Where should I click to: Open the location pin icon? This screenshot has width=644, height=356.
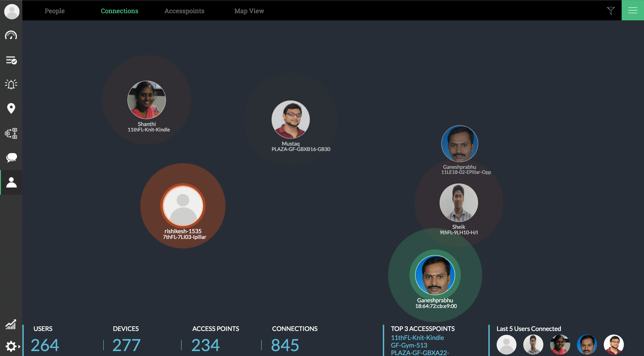11,108
